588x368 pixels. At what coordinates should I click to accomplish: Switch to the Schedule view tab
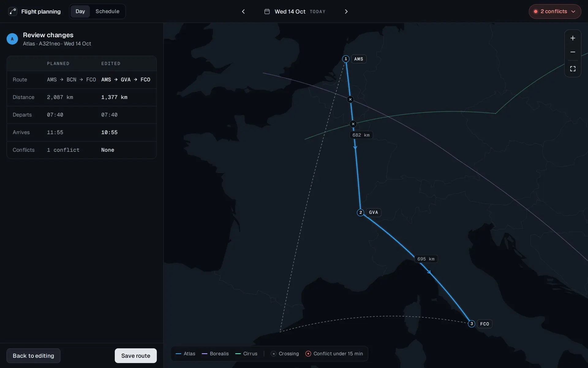click(x=107, y=11)
